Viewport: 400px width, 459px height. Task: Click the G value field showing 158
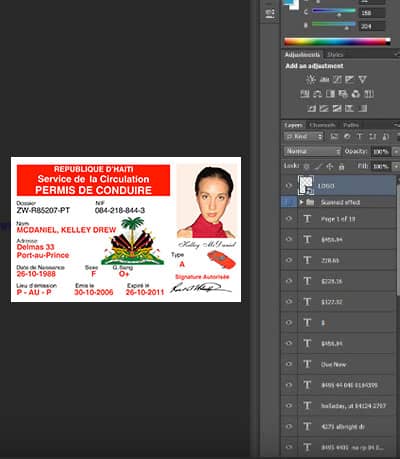point(372,13)
